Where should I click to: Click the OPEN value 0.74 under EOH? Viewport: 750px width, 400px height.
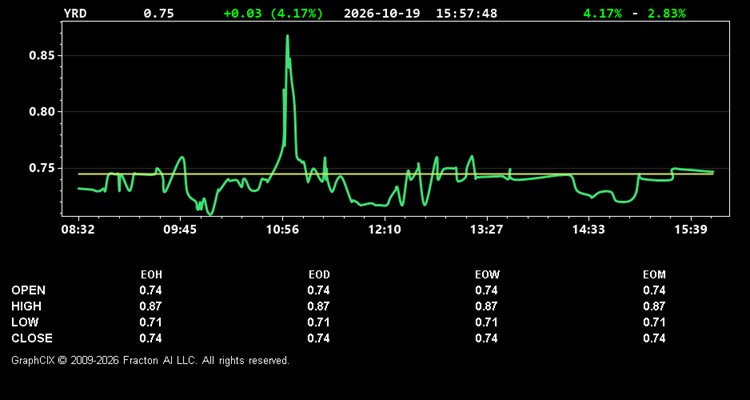[x=151, y=290]
